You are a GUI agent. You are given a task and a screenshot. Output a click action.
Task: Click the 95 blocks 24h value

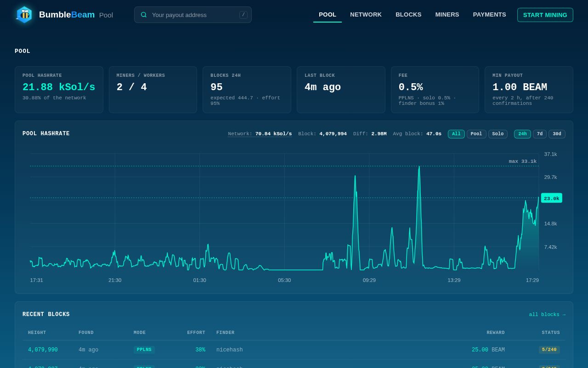(216, 87)
